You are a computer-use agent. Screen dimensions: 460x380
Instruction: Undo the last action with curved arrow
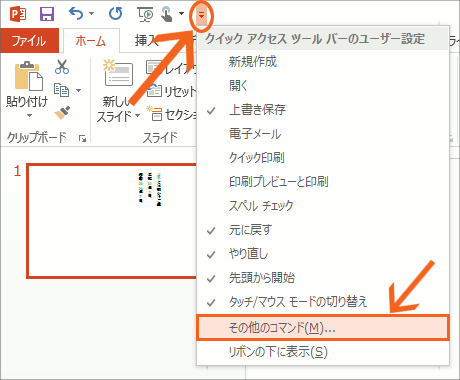(76, 14)
